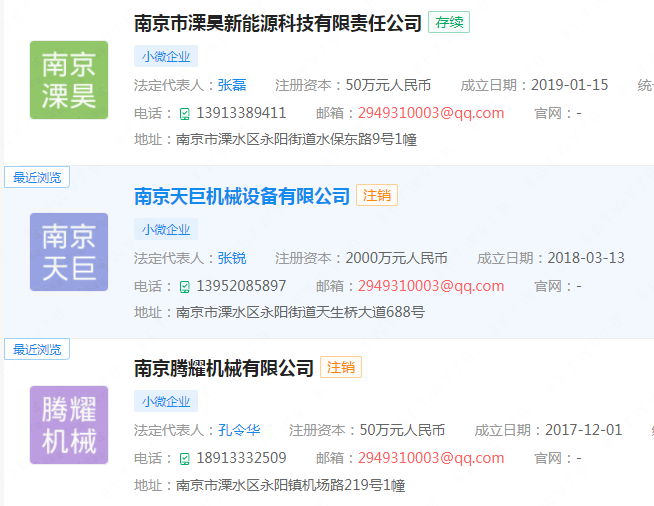Open 南京天巨机械设备有限公司 company page
The image size is (654, 506).
click(x=242, y=196)
